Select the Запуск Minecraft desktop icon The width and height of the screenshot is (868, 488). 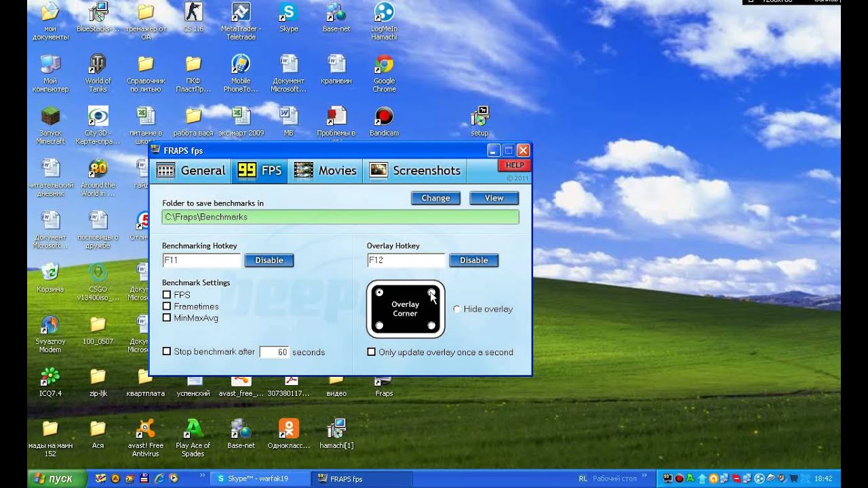50,125
